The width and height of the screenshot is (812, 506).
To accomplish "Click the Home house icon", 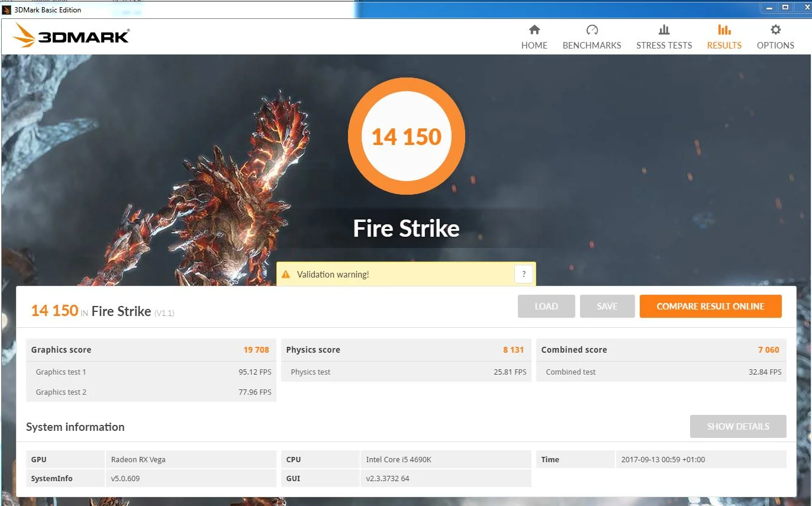I will [534, 30].
